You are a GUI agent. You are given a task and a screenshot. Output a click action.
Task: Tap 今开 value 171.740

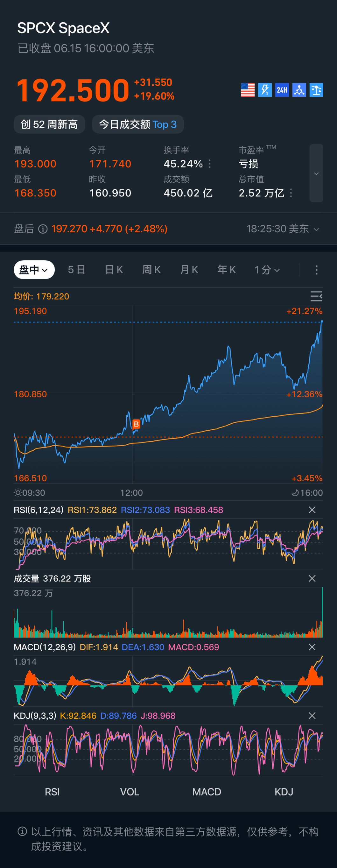coord(110,164)
